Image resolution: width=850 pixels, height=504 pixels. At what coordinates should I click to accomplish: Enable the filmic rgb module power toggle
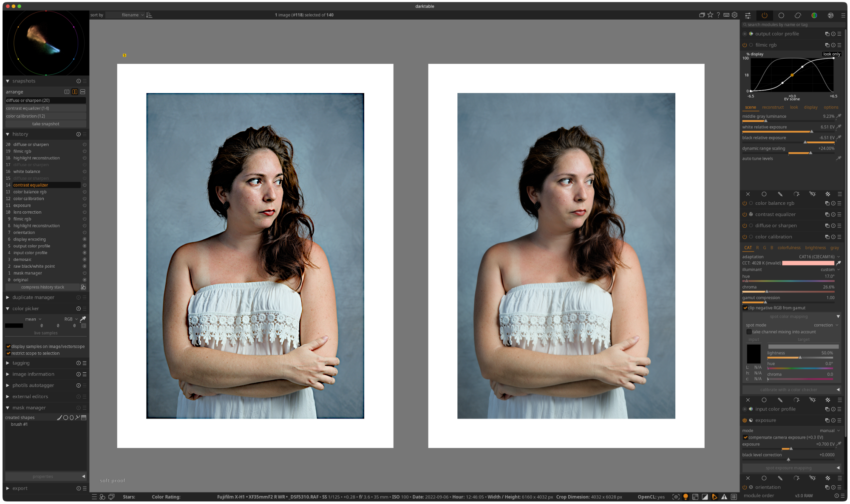point(745,45)
